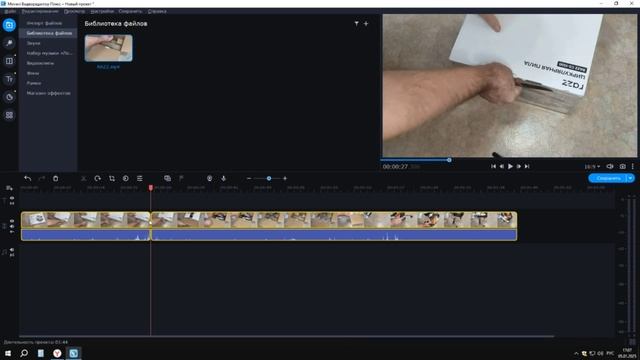This screenshot has width=640, height=360.
Task: Open the Файл menu
Action: pyautogui.click(x=10, y=11)
